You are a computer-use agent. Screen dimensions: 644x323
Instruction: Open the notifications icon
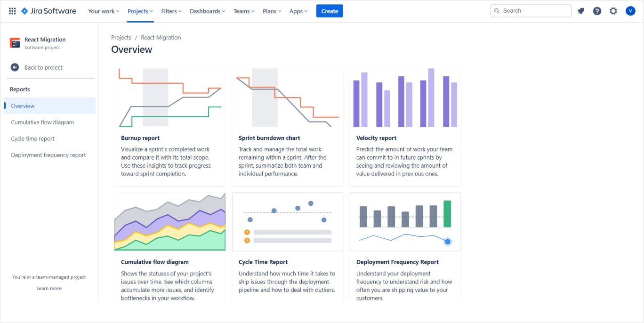(x=581, y=11)
